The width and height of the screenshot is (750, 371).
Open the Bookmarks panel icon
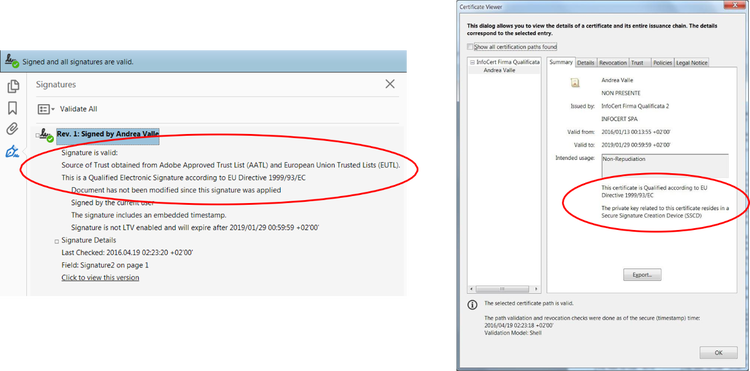[12, 108]
